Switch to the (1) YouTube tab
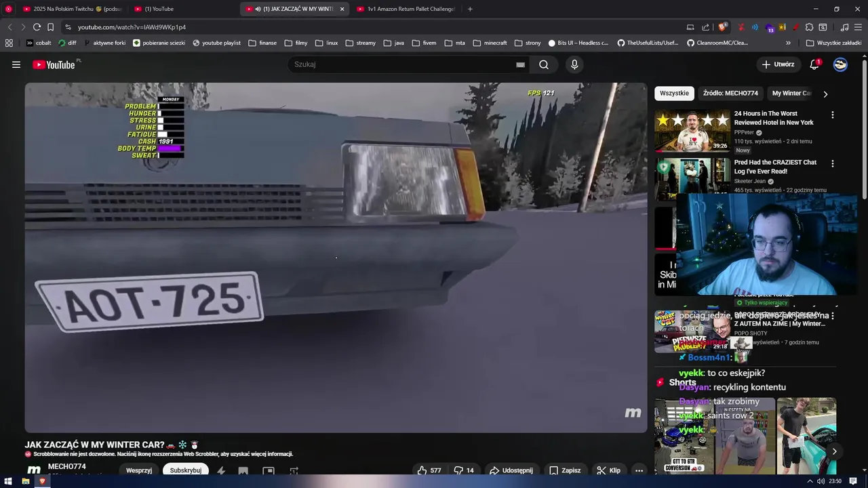Image resolution: width=868 pixels, height=488 pixels. (183, 9)
